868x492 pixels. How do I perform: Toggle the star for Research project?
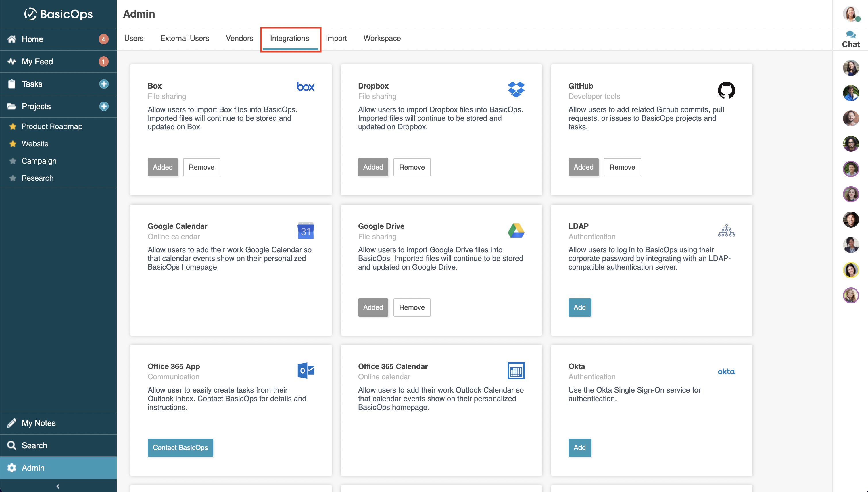coord(13,178)
